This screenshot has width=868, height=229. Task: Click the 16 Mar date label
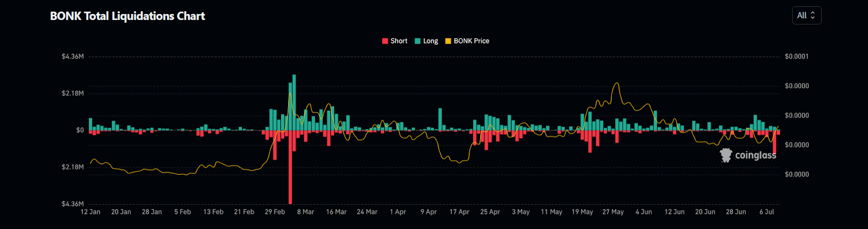[336, 212]
